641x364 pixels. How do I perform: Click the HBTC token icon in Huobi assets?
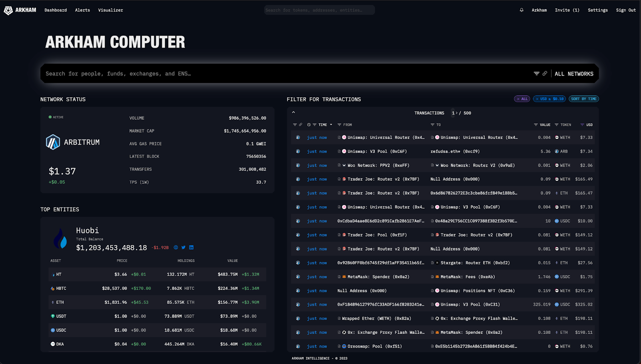click(53, 288)
